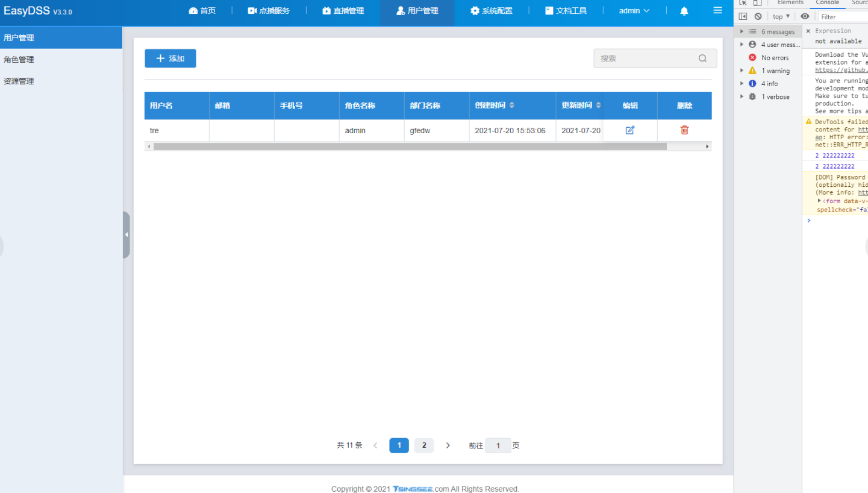
Task: Select 角色管理 in the left sidebar
Action: [61, 59]
